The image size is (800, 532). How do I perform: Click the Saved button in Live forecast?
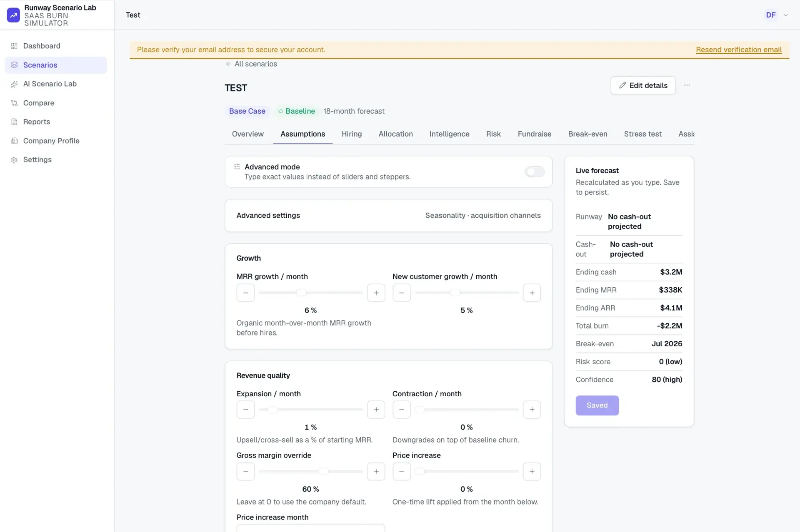point(597,405)
